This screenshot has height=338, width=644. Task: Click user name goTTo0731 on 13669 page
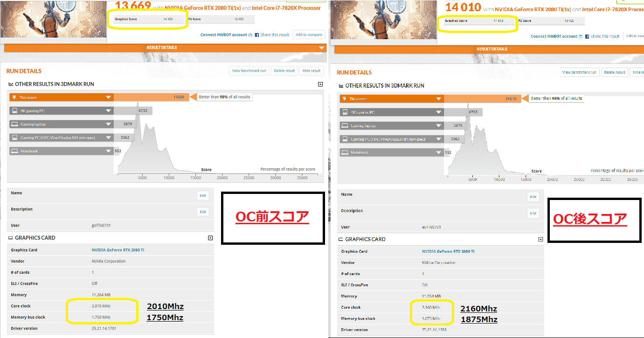click(x=101, y=226)
